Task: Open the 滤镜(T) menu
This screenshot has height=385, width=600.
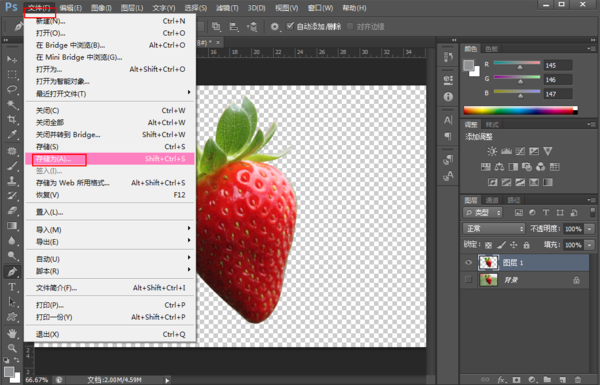Action: click(x=227, y=8)
